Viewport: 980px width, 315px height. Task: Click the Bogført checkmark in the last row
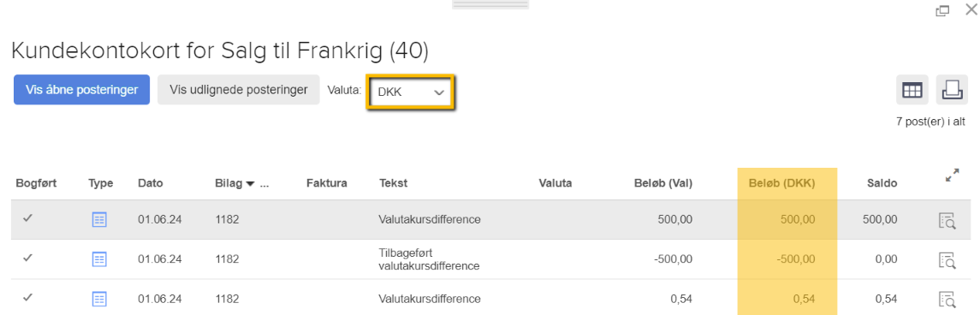pyautogui.click(x=27, y=298)
